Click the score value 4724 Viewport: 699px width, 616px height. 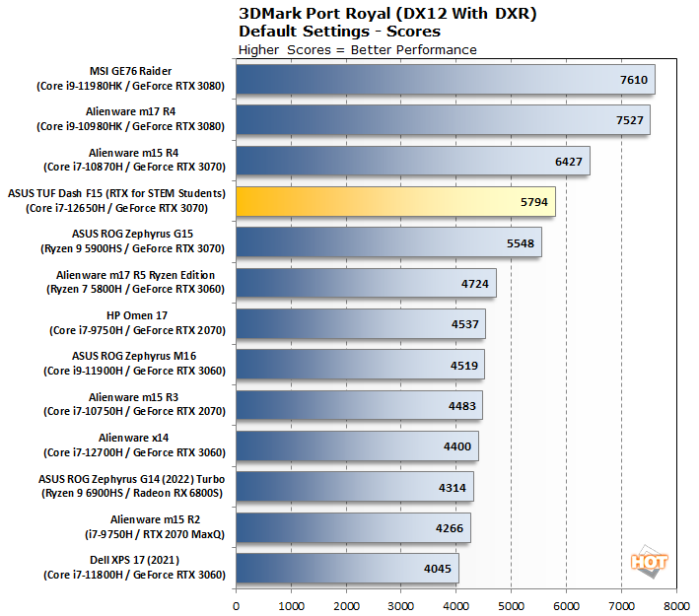(475, 284)
